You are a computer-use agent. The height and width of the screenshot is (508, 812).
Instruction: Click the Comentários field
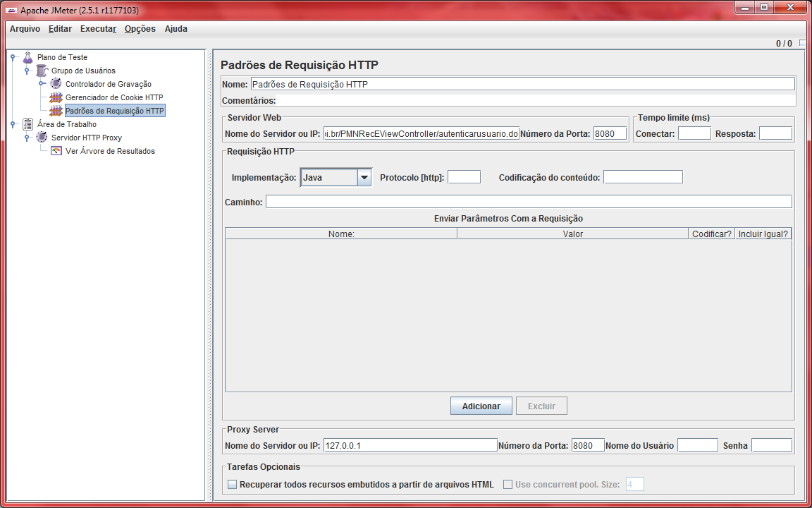(x=536, y=101)
